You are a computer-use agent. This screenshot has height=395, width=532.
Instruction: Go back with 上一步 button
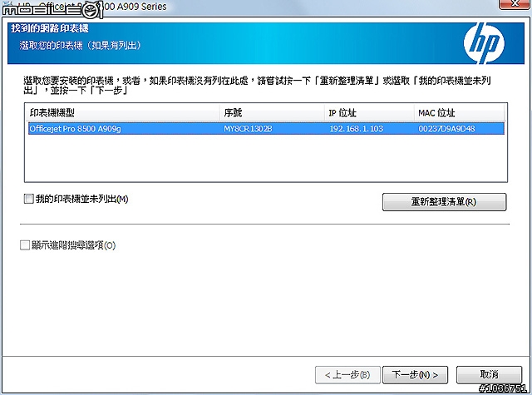coord(347,375)
